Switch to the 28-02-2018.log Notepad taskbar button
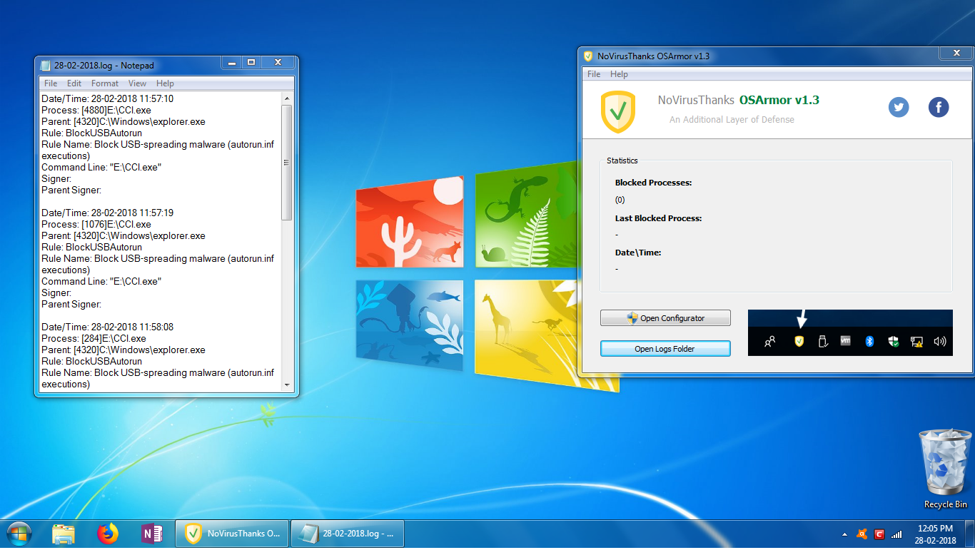This screenshot has height=560, width=975. coord(348,534)
